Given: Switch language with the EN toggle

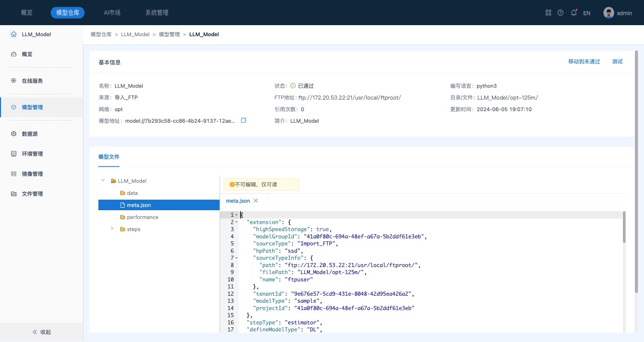Looking at the screenshot, I should click(x=587, y=13).
